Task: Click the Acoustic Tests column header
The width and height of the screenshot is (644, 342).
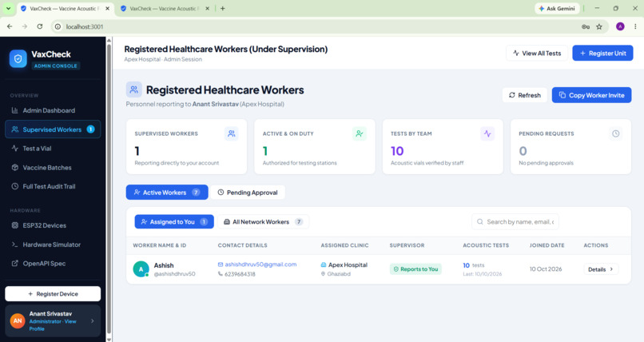Action: (x=486, y=245)
